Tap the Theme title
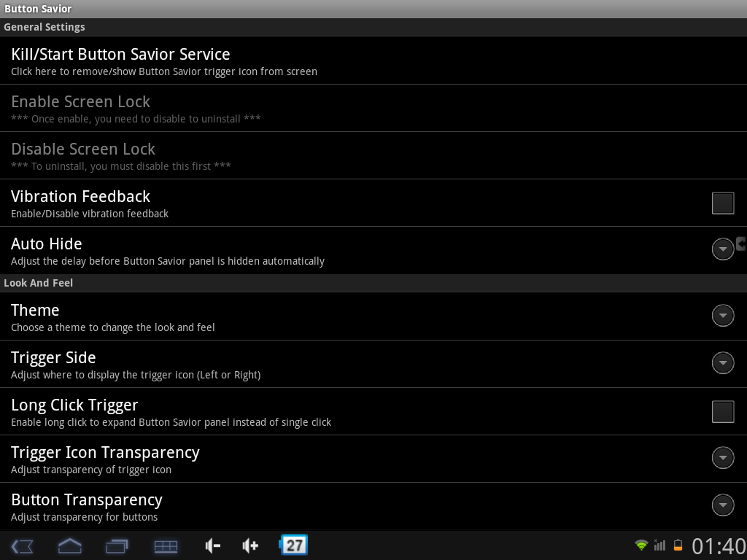Image resolution: width=747 pixels, height=560 pixels. pos(35,310)
